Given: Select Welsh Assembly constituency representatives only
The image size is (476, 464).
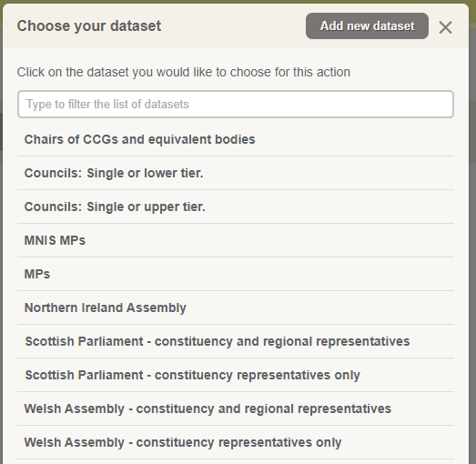Looking at the screenshot, I should (236, 442).
